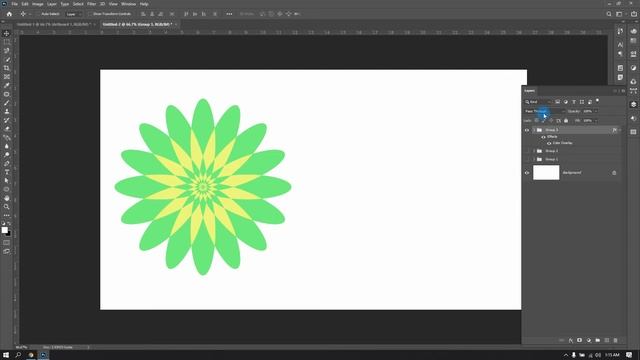The image size is (640, 360).
Task: Click the Layers panel tab title
Action: pyautogui.click(x=529, y=91)
